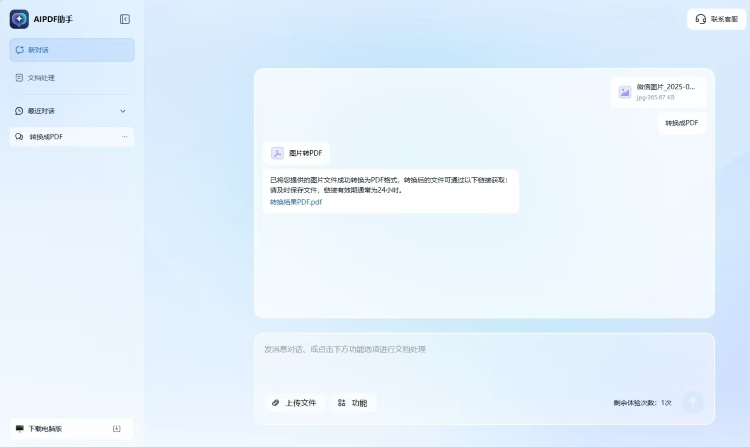Click the download arrow icon beside 下载电脑版
The width and height of the screenshot is (750, 447).
(x=117, y=428)
